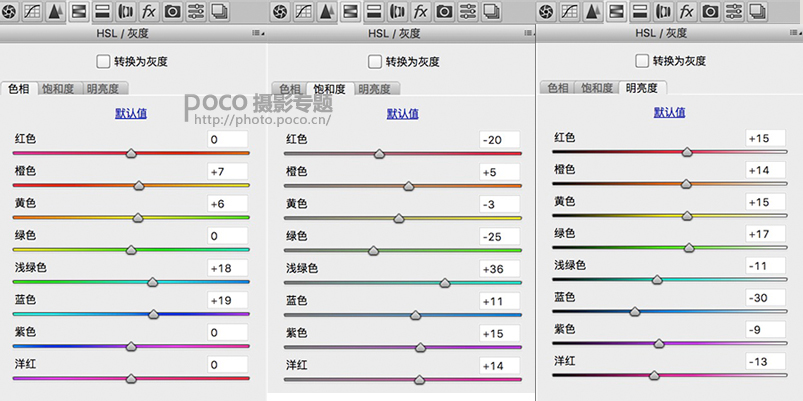
Task: Open fx Effects icon in Luminance panel
Action: pyautogui.click(x=687, y=11)
